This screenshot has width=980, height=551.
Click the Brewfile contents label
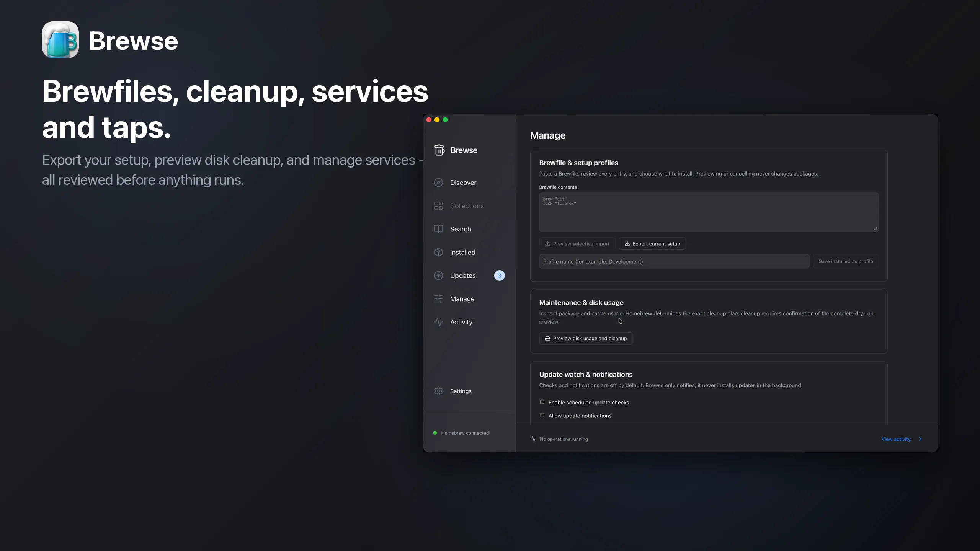558,187
